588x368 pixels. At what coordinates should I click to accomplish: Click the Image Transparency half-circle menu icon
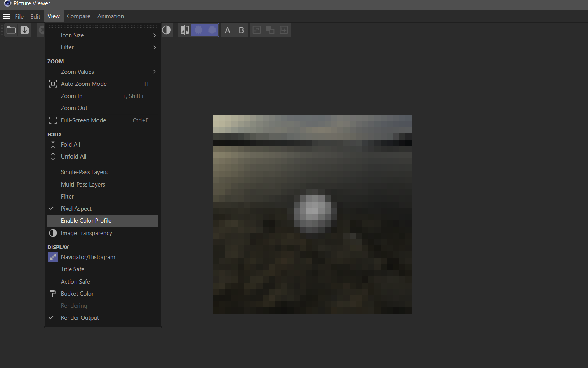coord(53,233)
